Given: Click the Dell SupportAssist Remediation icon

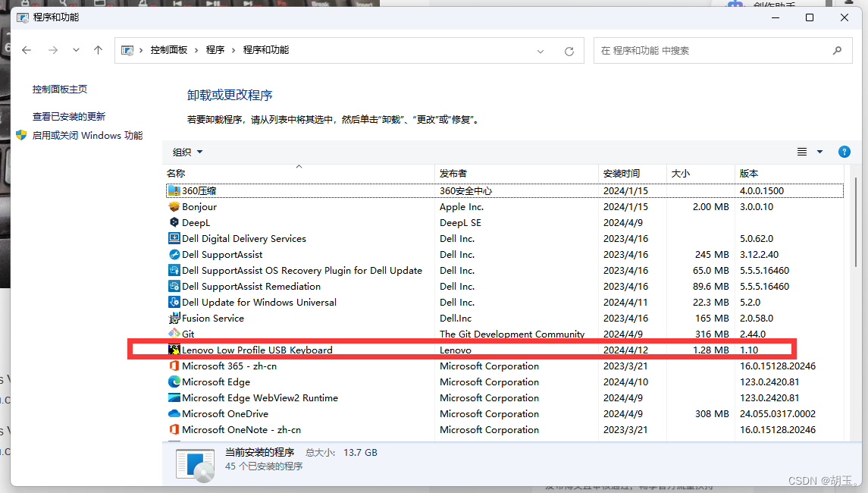Looking at the screenshot, I should pos(174,287).
